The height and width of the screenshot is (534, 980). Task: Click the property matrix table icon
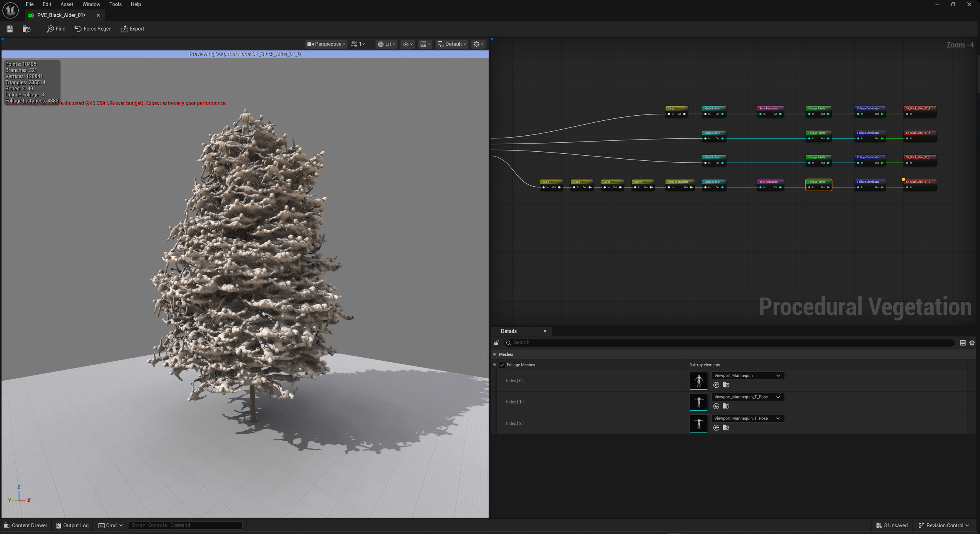[x=962, y=343]
